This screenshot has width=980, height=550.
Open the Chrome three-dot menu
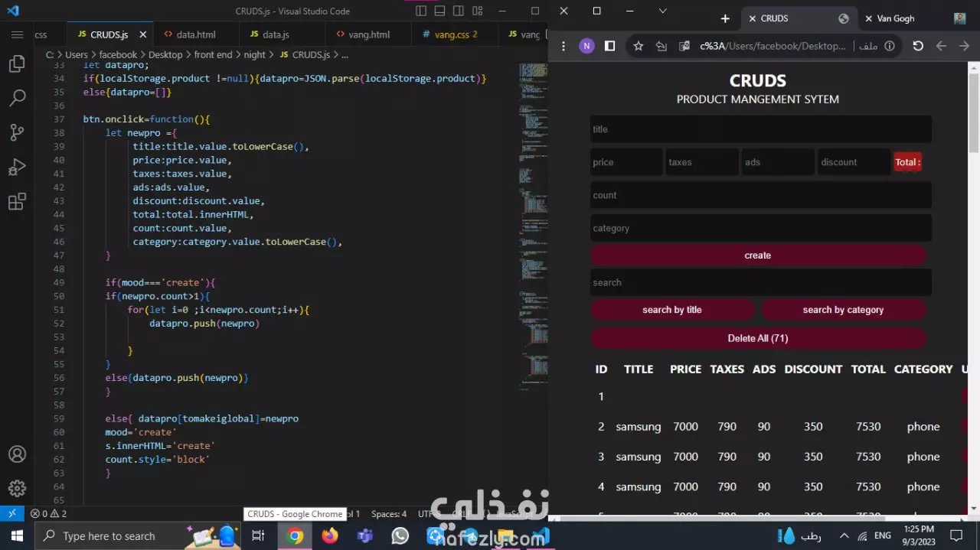[x=563, y=46]
